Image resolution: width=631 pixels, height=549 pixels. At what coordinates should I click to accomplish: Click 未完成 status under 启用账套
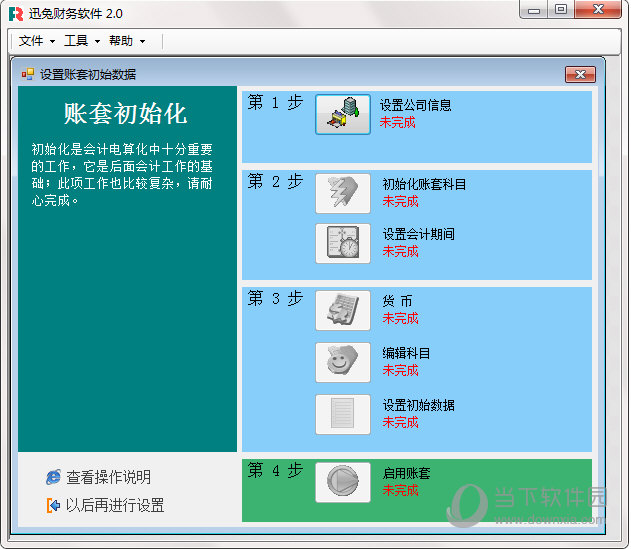[x=400, y=490]
